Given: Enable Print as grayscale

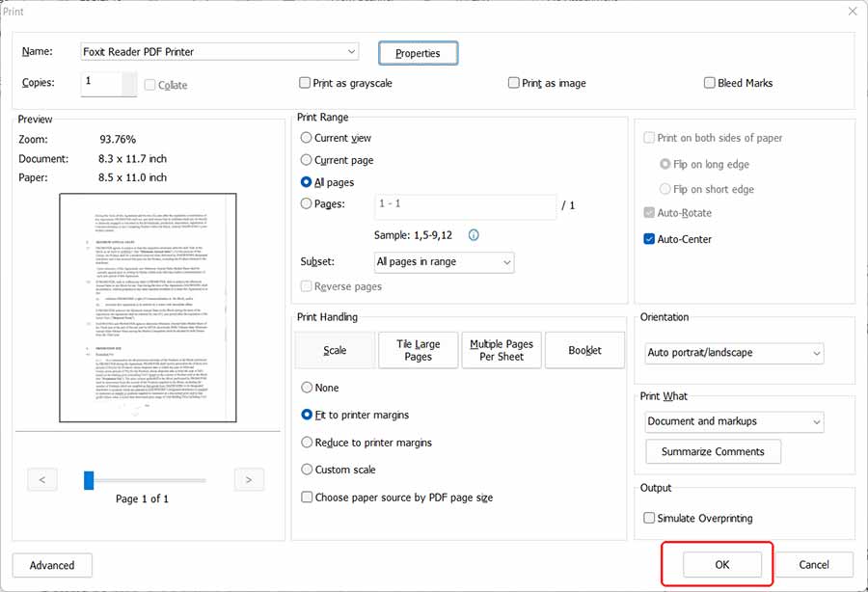Looking at the screenshot, I should (305, 83).
